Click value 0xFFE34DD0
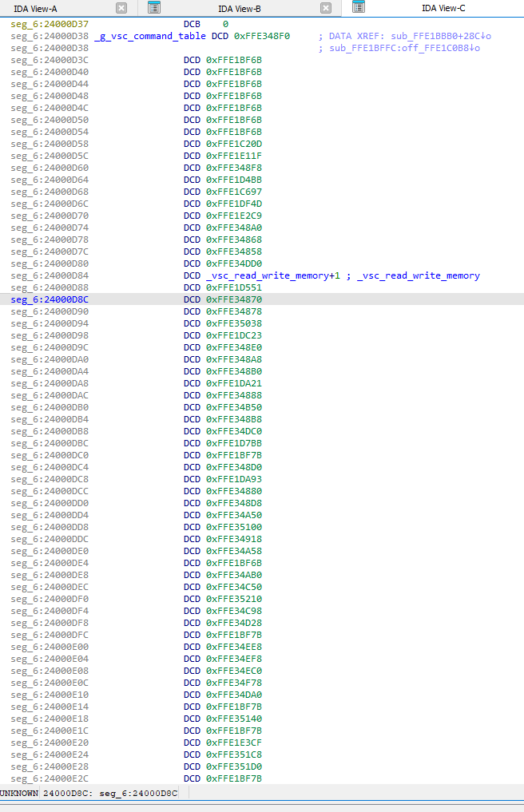The height and width of the screenshot is (812, 524). [234, 263]
